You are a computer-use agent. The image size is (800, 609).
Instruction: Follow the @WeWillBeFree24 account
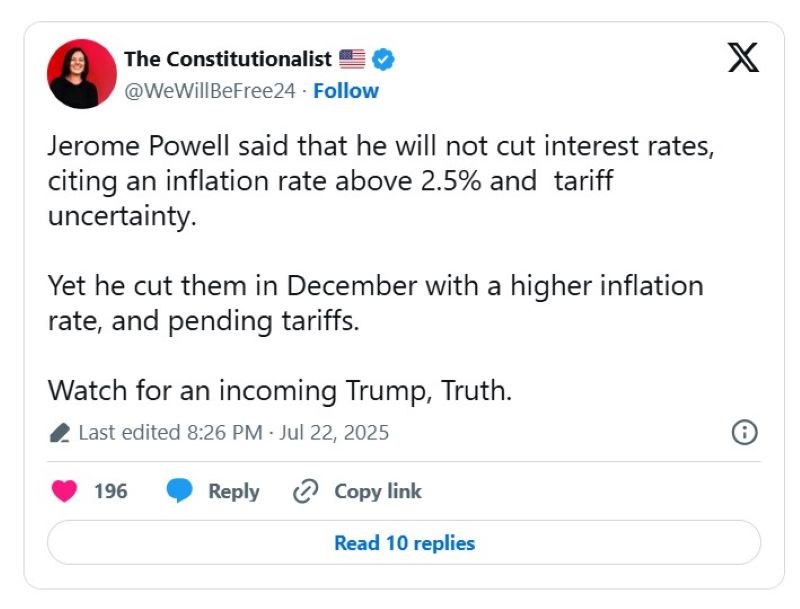(346, 91)
